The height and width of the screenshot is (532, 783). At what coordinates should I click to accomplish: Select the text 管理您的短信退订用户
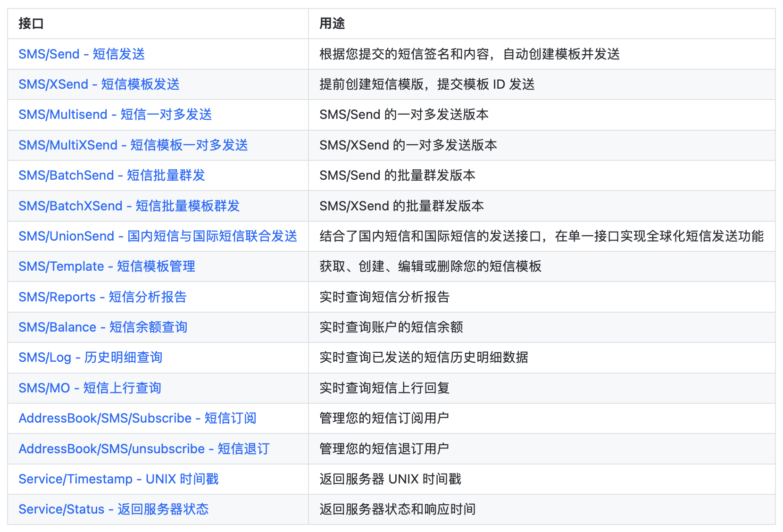click(384, 449)
